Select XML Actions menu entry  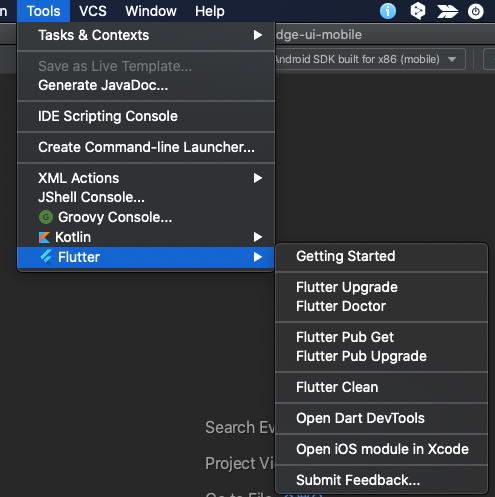click(146, 178)
